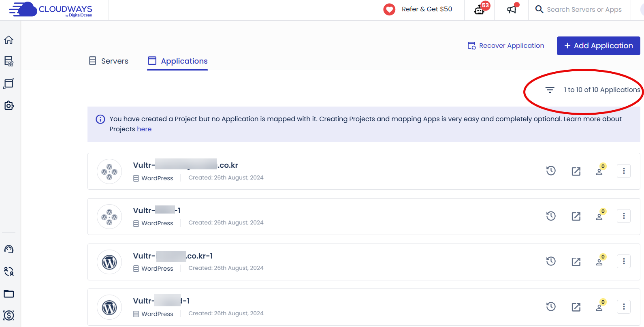644x327 pixels.
Task: Click '1 to 10 of 10 Applications' text
Action: tap(602, 90)
